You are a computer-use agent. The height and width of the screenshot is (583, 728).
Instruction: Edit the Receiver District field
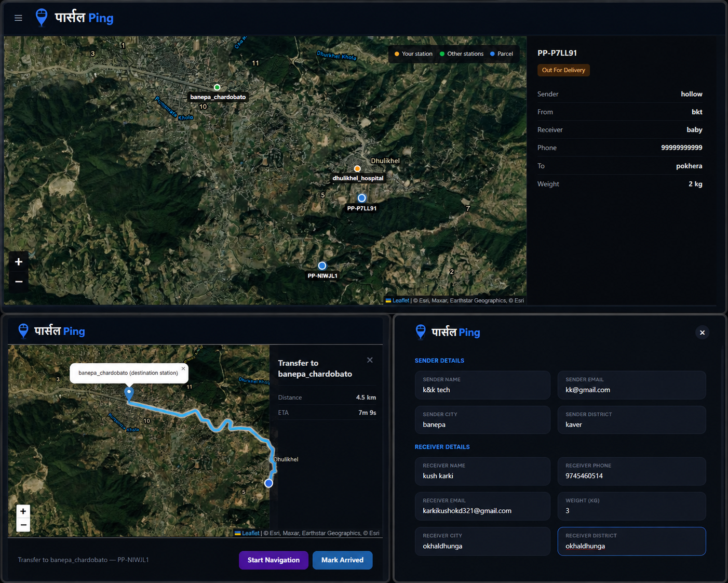[631, 541]
